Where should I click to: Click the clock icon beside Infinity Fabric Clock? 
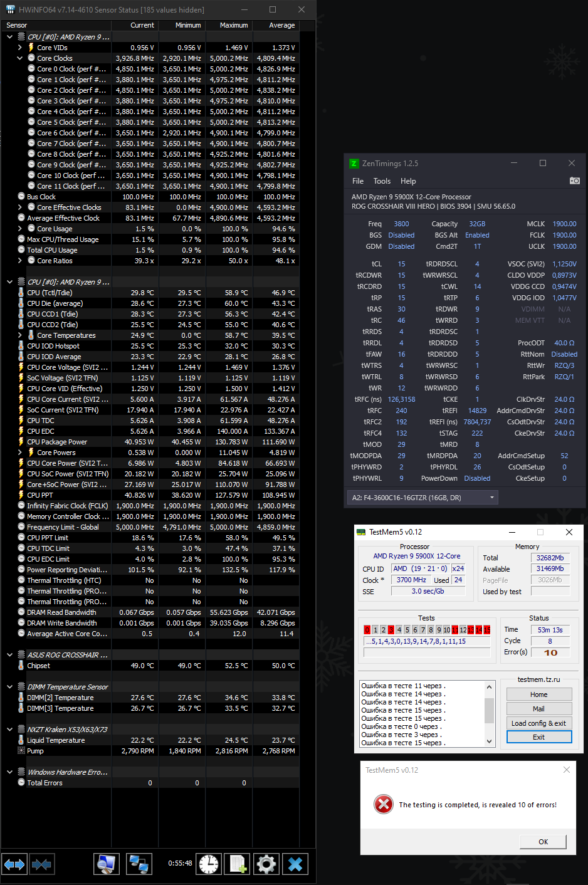point(21,506)
